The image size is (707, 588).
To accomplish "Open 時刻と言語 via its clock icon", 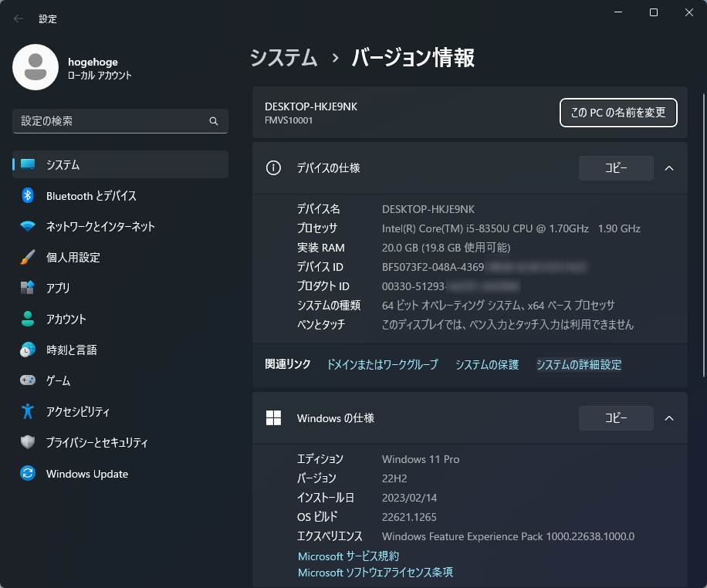I will (28, 350).
